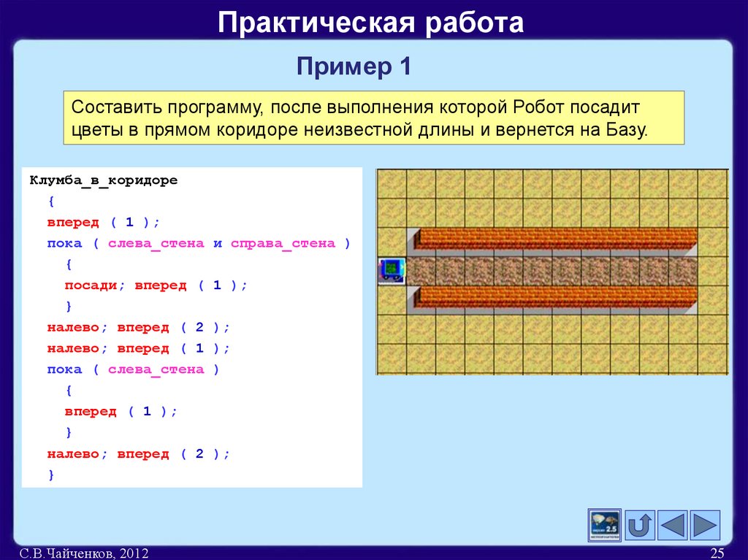Open the version 2.5 logo icon
This screenshot has height=560, width=748.
point(604,523)
